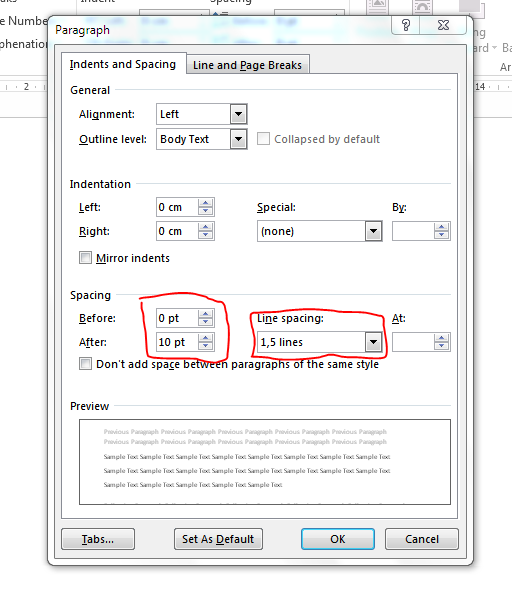Click the Special box showing (none)
Screen dimensions: 512x596
point(320,231)
